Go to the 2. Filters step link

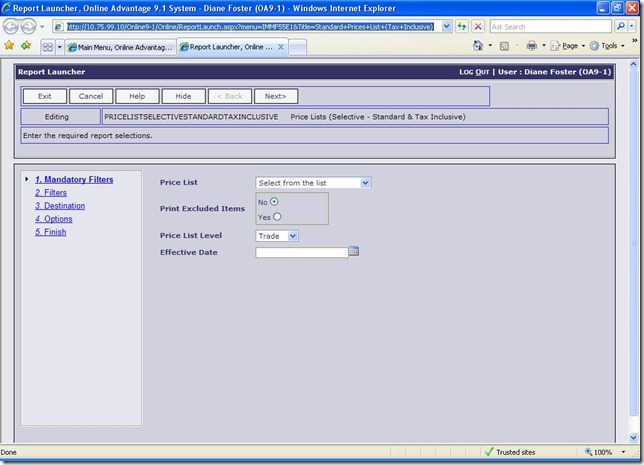click(x=50, y=193)
